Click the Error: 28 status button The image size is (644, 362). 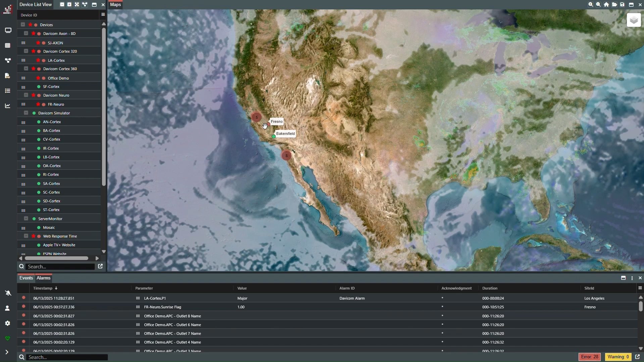pyautogui.click(x=590, y=357)
